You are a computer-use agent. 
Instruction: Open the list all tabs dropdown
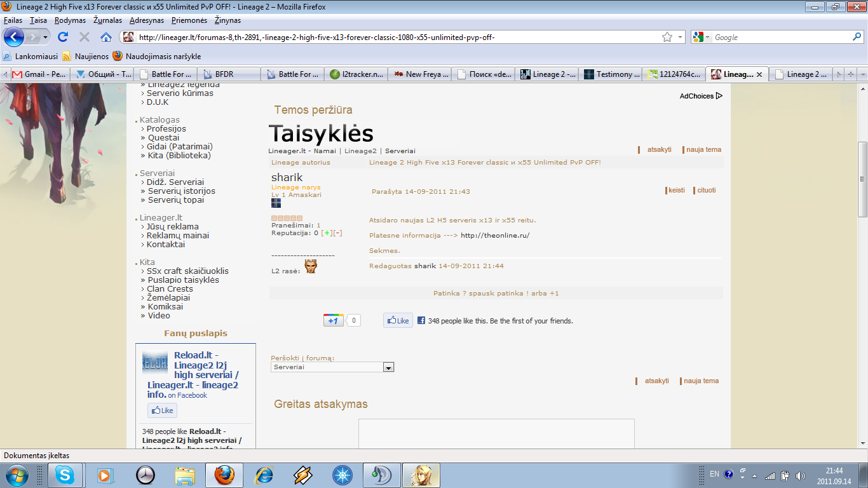864,74
